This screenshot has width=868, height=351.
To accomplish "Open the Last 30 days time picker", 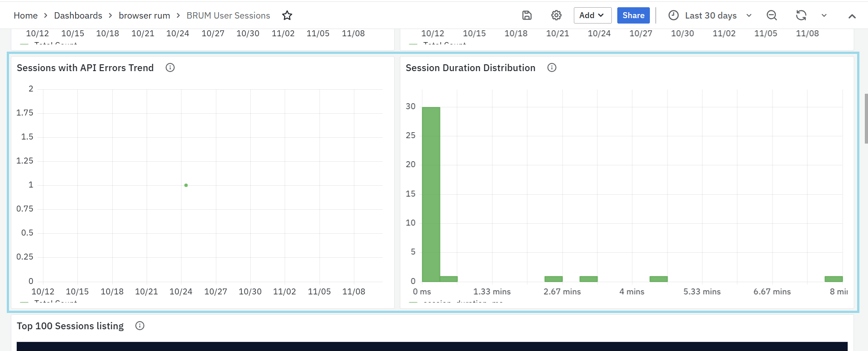I will click(x=711, y=15).
